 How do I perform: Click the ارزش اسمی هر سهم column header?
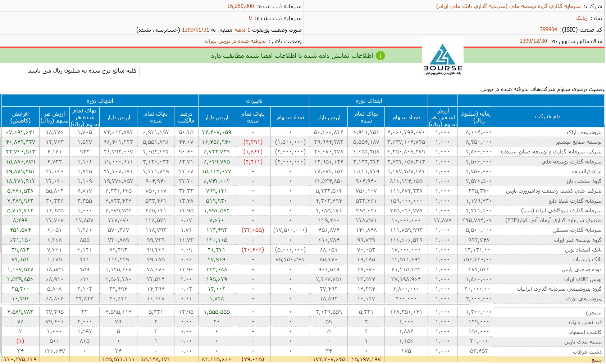[x=443, y=118]
